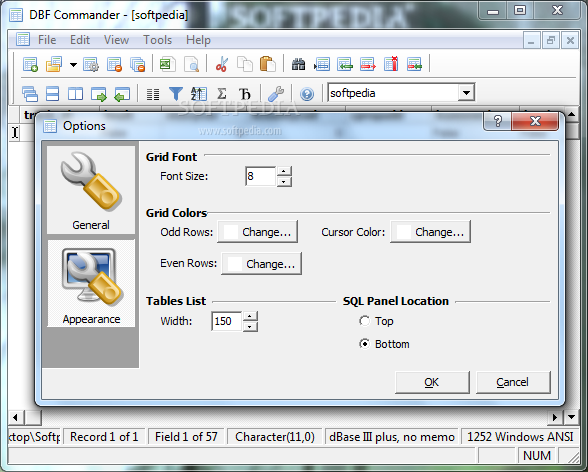Click the Modify table structure gear icon

pyautogui.click(x=91, y=64)
